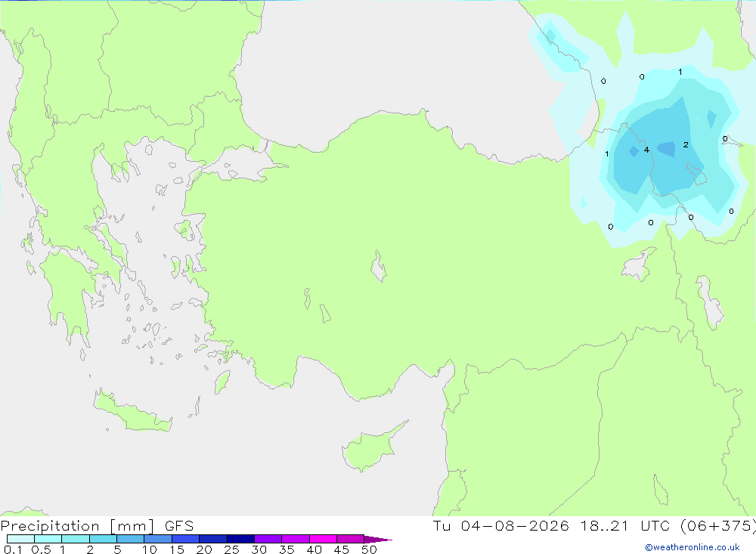The image size is (756, 554).
Task: Click the over-50 mm arrow tip of legend
Action: click(377, 540)
